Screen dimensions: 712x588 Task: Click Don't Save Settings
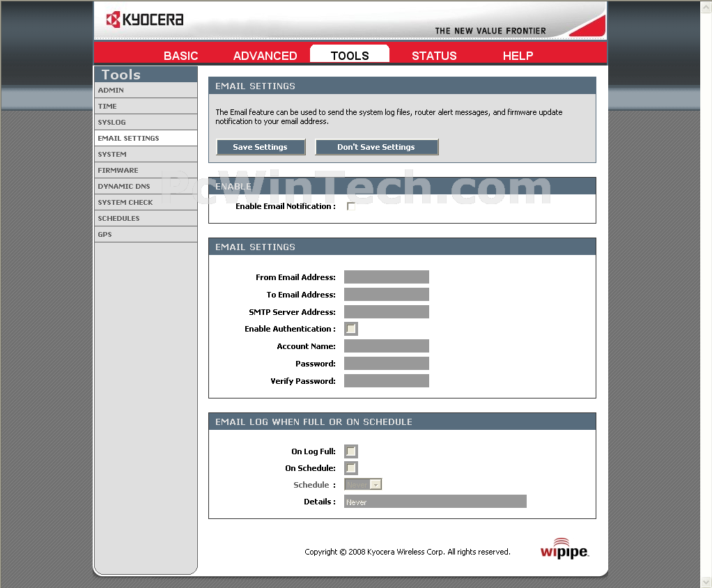pos(376,147)
